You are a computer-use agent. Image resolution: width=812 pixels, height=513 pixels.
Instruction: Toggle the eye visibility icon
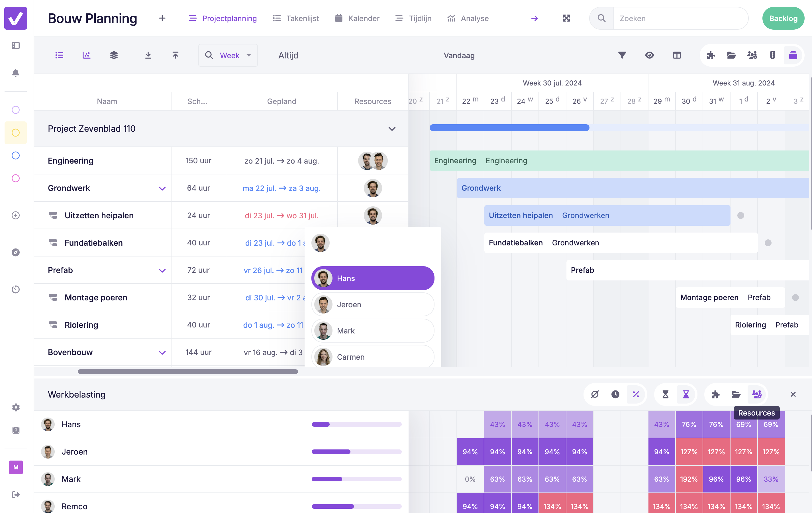[x=650, y=55]
